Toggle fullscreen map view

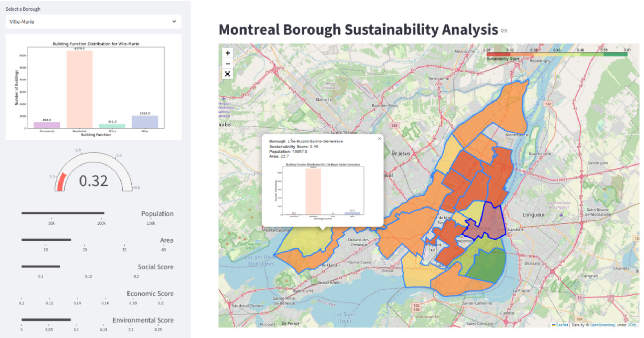coord(228,74)
